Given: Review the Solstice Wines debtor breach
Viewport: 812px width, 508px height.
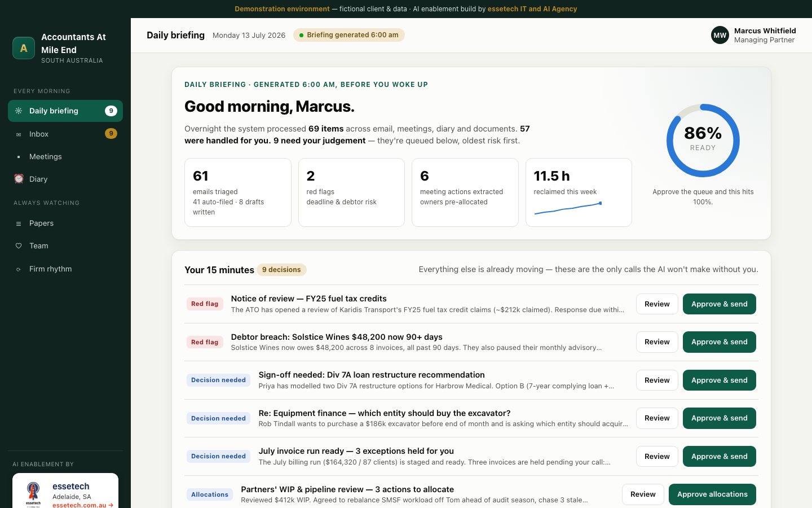Looking at the screenshot, I should (657, 342).
